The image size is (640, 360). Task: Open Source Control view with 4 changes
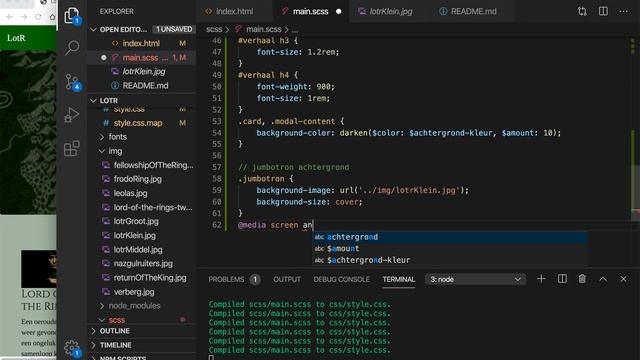72,82
